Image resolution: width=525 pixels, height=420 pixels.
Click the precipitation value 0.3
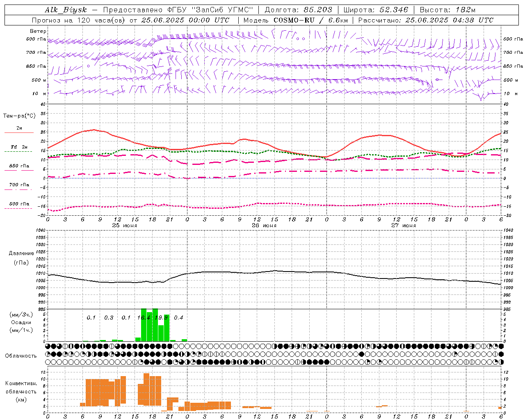(x=109, y=317)
